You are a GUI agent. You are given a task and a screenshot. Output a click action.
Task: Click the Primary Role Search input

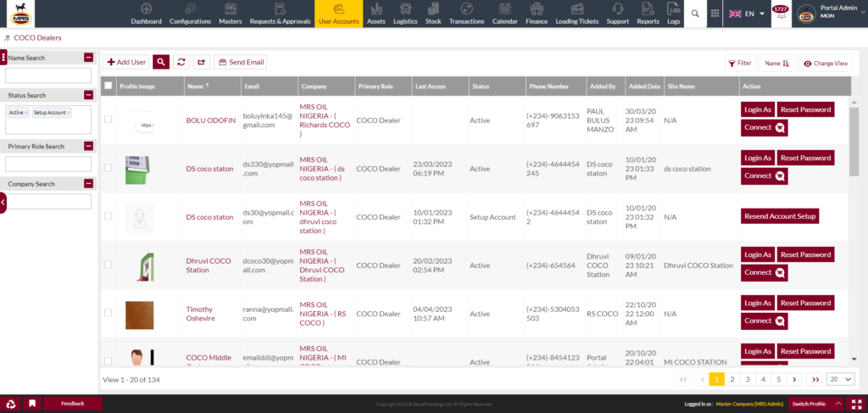(48, 164)
